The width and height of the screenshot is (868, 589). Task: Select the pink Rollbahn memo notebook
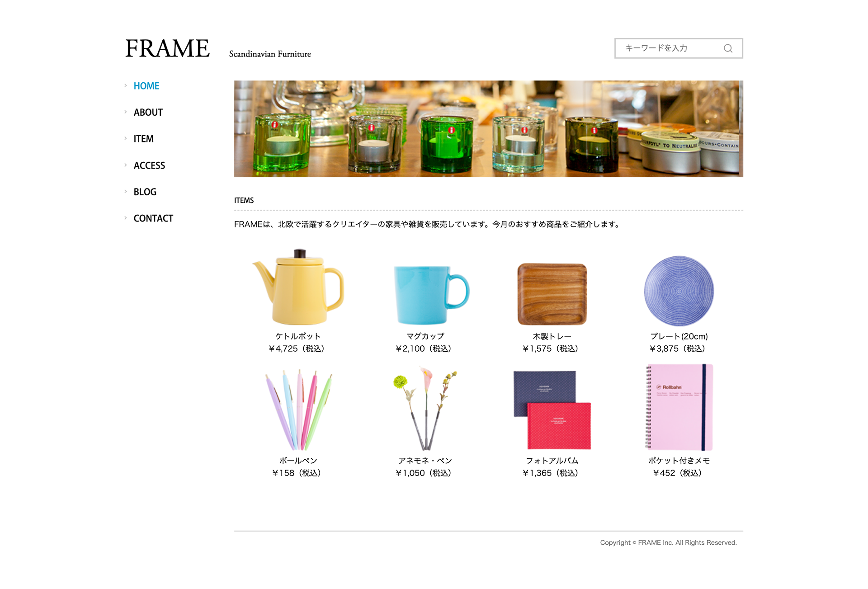679,407
